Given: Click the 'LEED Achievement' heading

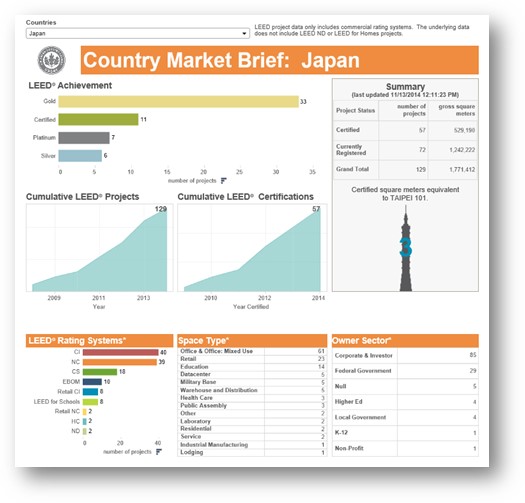Looking at the screenshot, I should pyautogui.click(x=70, y=85).
